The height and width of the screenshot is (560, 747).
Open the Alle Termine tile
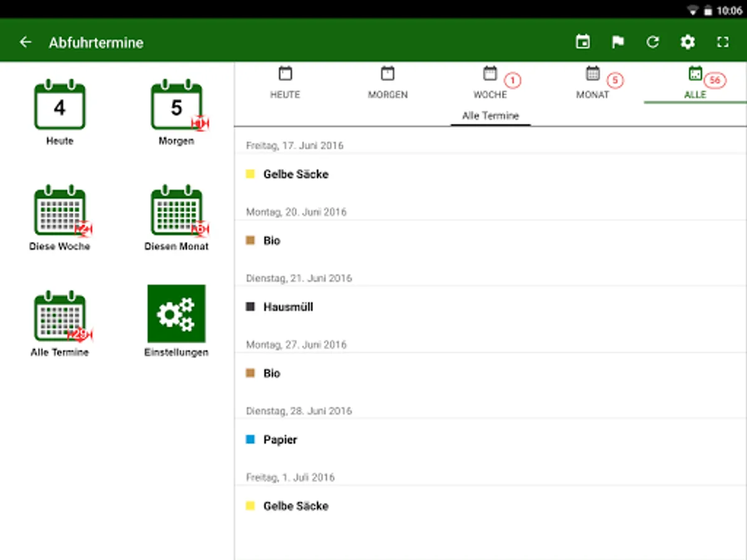tap(60, 323)
